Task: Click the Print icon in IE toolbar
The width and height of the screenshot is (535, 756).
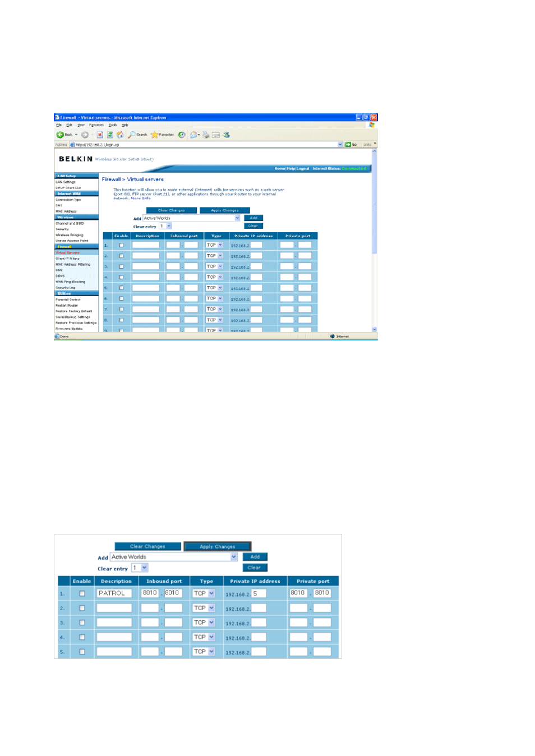Action: point(206,135)
